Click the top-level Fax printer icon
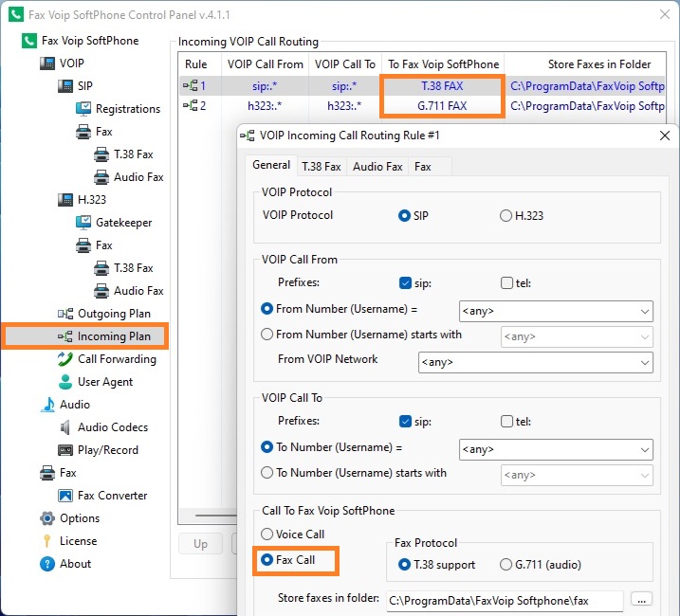The width and height of the screenshot is (680, 616). click(x=47, y=473)
